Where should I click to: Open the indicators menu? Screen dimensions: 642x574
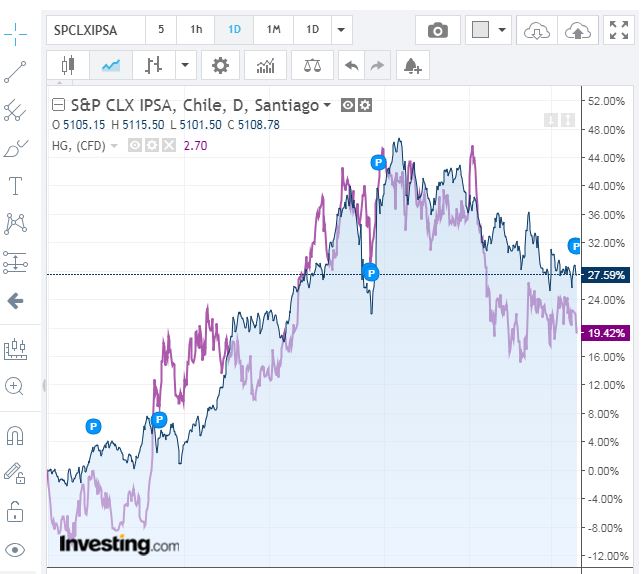tap(265, 65)
